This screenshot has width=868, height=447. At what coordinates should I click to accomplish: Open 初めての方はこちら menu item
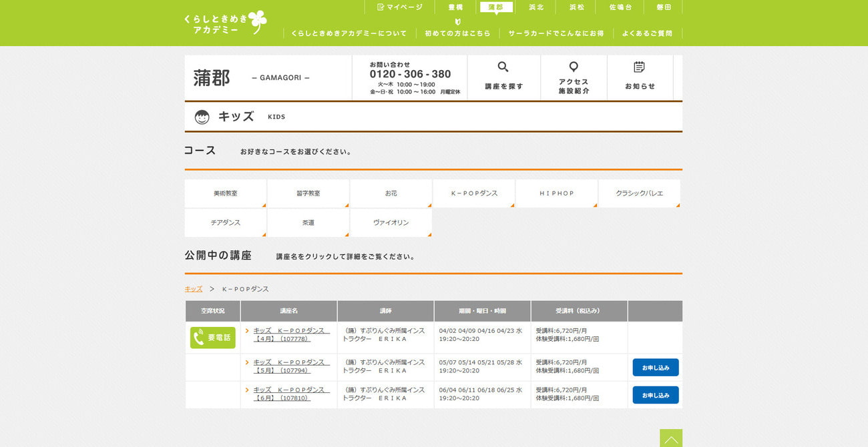(x=457, y=33)
